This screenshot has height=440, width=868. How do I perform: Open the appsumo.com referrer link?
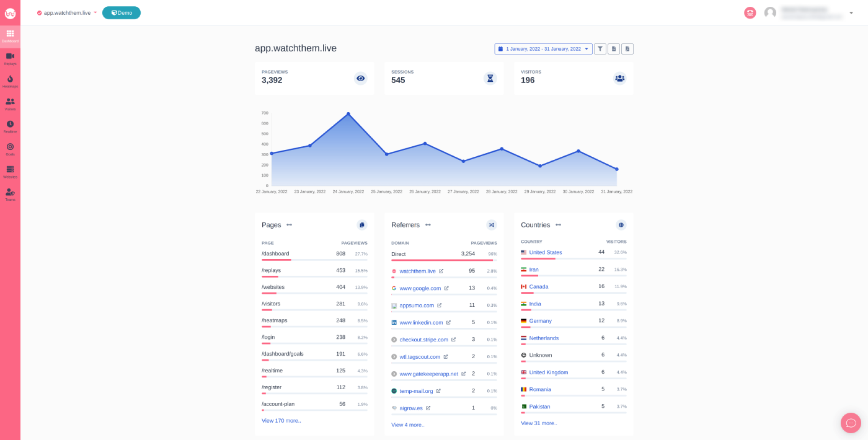click(x=417, y=306)
